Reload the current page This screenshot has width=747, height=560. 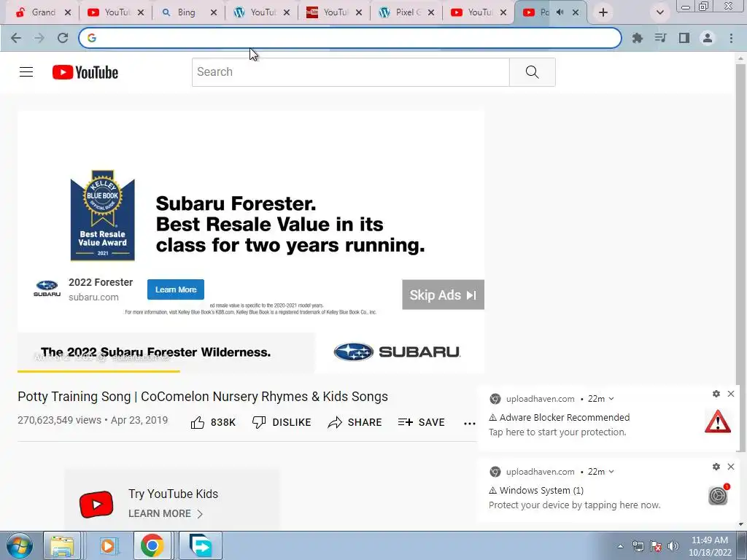point(63,38)
